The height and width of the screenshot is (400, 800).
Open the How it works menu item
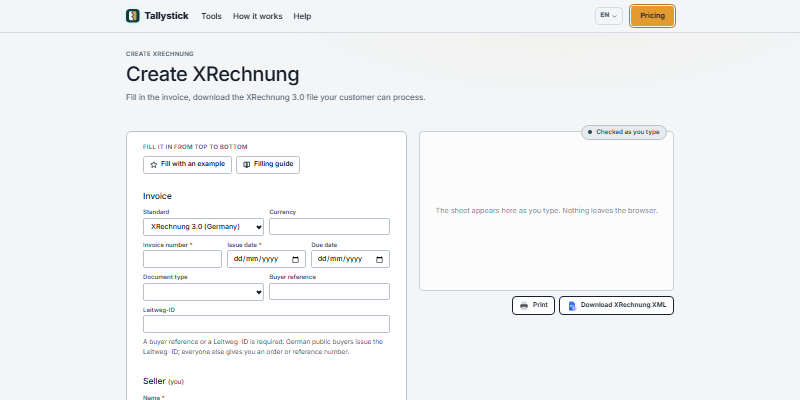(x=258, y=16)
